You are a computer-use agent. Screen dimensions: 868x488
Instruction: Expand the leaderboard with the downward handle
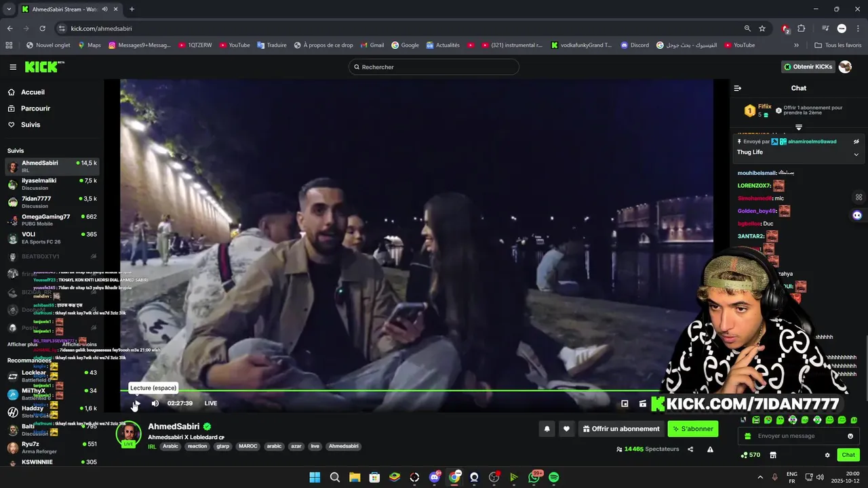799,127
